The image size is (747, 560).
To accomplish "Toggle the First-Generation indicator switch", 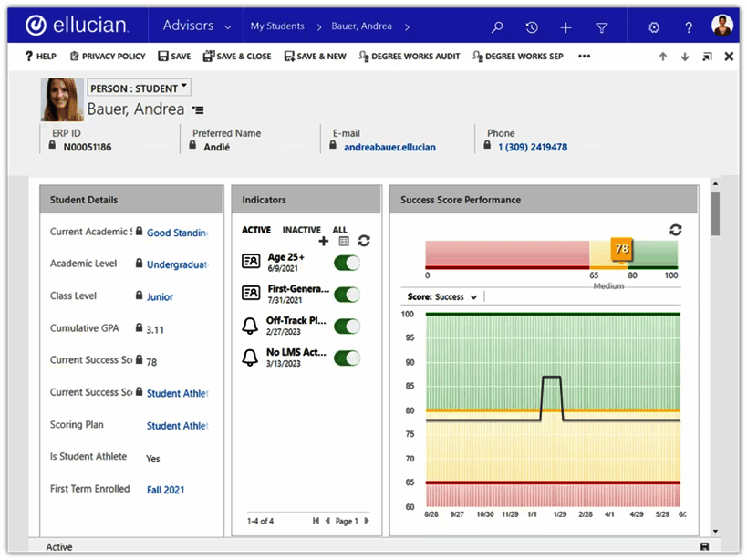I will tap(348, 294).
